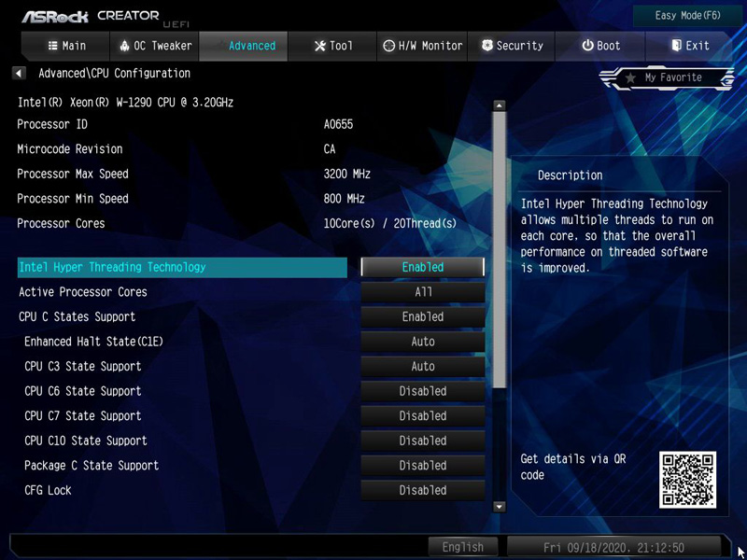Select the Package C State Support label
747x560 pixels.
point(92,465)
